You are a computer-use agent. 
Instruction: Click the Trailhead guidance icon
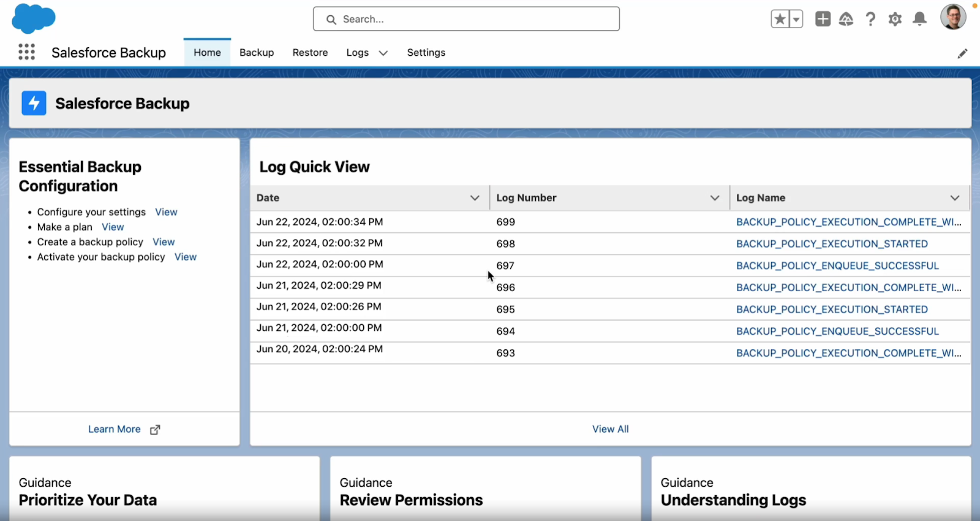click(x=846, y=19)
